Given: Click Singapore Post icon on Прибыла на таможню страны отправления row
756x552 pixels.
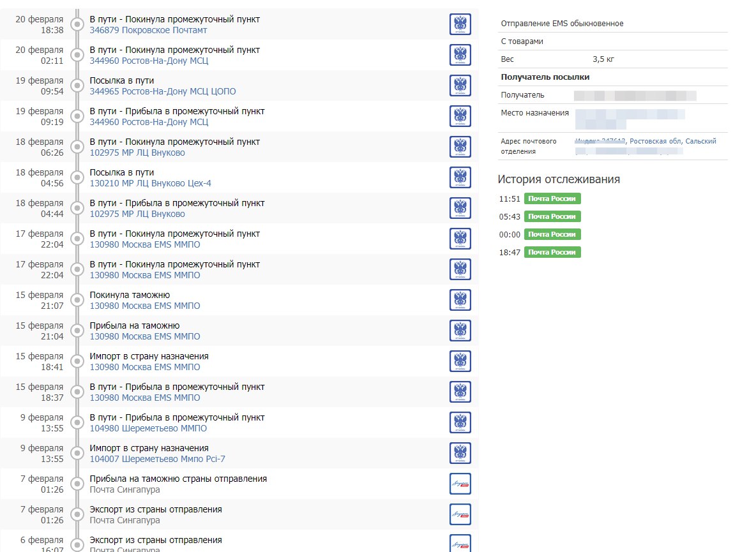Looking at the screenshot, I should 460,484.
